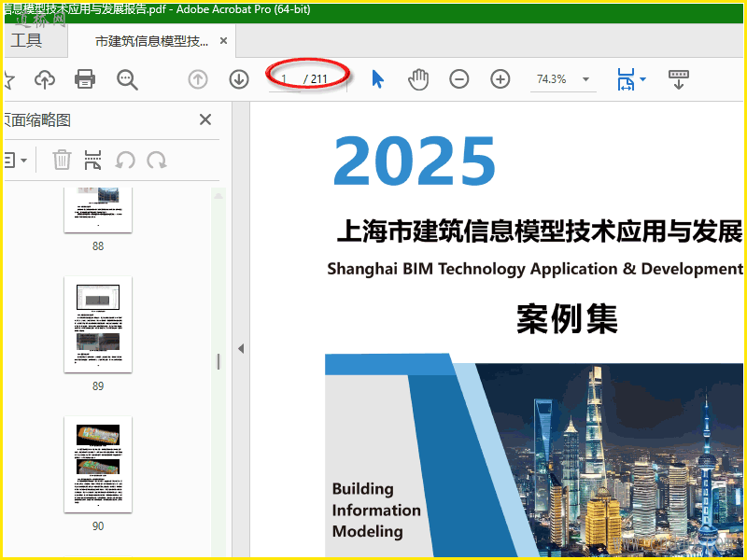Screen dimensions: 747x560
Task: Click the fit width page icon
Action: pos(626,79)
